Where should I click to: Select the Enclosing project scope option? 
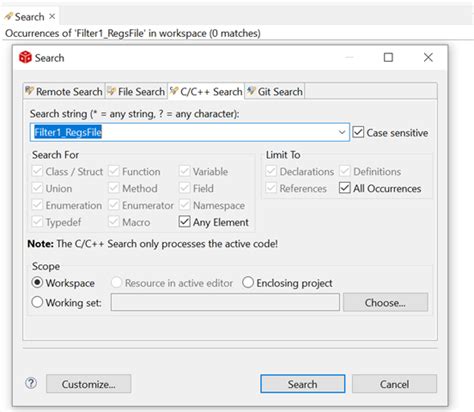[x=248, y=283]
